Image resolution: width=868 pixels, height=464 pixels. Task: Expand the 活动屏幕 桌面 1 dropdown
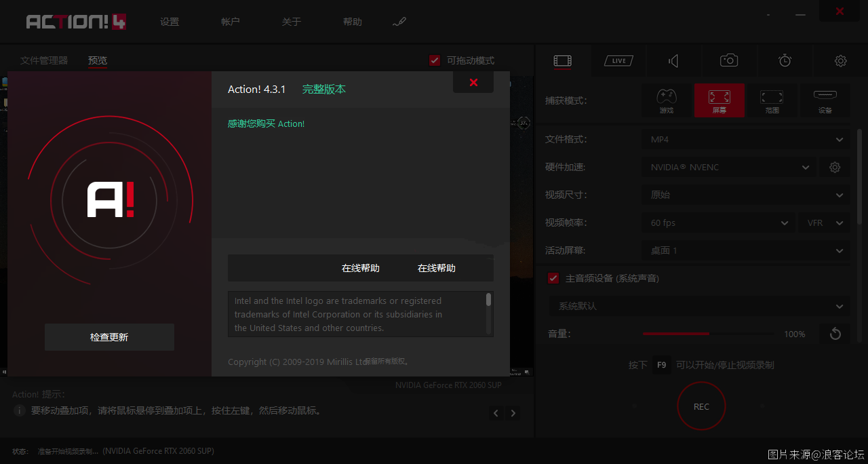point(746,250)
